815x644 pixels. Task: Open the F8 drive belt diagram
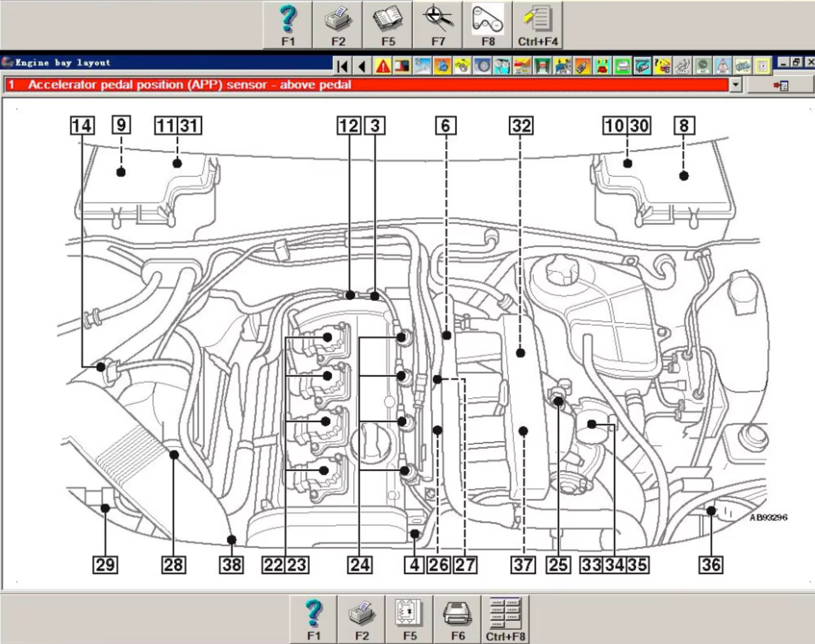[x=487, y=25]
